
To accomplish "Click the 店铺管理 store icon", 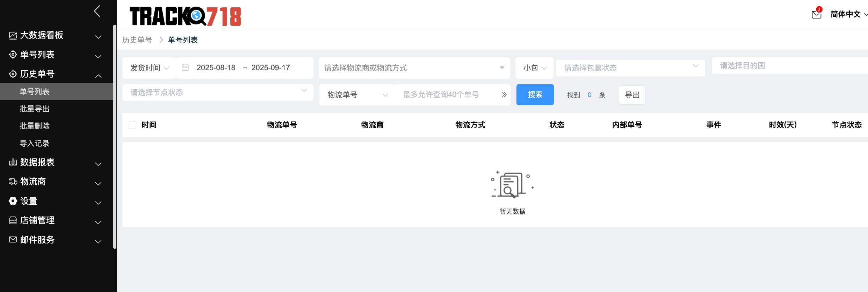I will tap(13, 220).
